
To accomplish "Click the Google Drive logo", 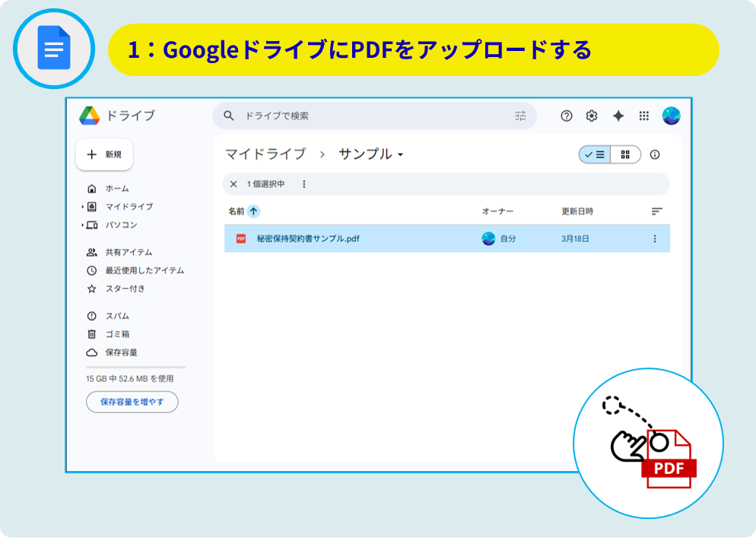I will click(90, 116).
